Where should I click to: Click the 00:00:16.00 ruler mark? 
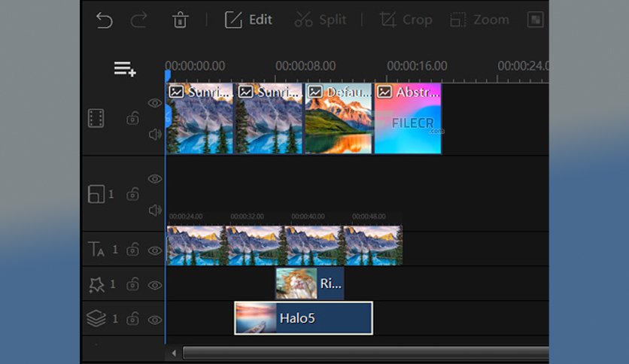click(x=417, y=65)
